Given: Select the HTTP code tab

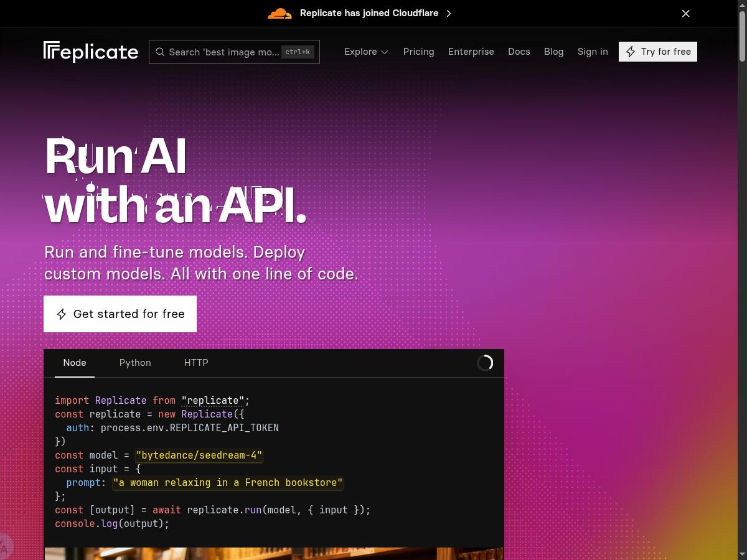Looking at the screenshot, I should tap(196, 363).
